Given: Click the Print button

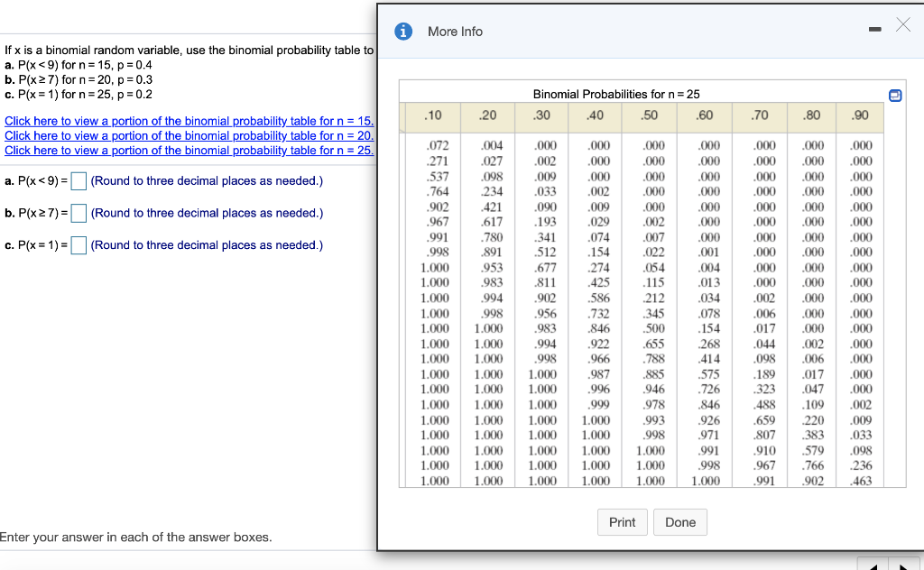Looking at the screenshot, I should click(x=622, y=521).
